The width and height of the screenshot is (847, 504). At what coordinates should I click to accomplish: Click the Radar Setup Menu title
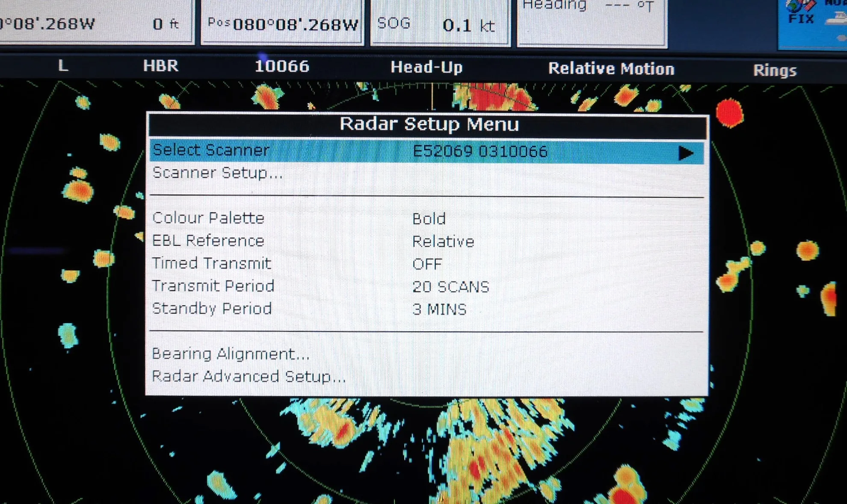point(429,124)
